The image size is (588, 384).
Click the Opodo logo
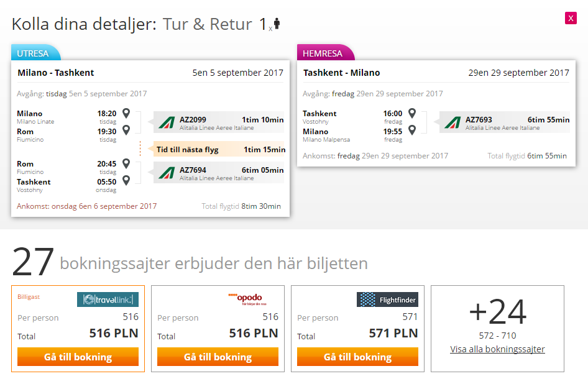pos(247,299)
